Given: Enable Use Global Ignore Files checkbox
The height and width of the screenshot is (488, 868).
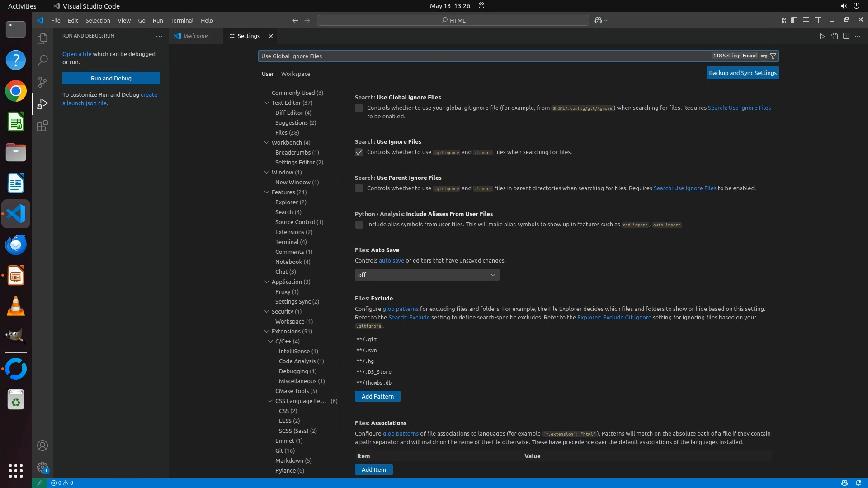Looking at the screenshot, I should coord(359,108).
